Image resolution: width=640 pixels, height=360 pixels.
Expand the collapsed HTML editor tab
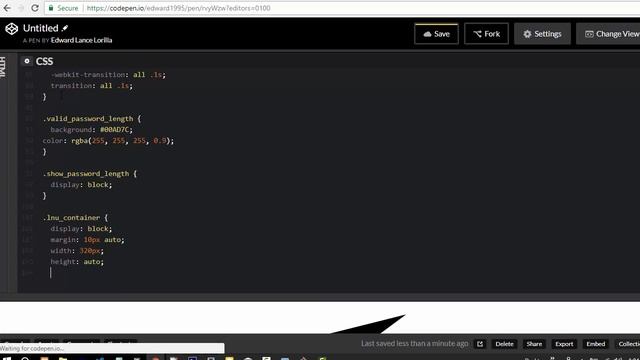(x=3, y=67)
